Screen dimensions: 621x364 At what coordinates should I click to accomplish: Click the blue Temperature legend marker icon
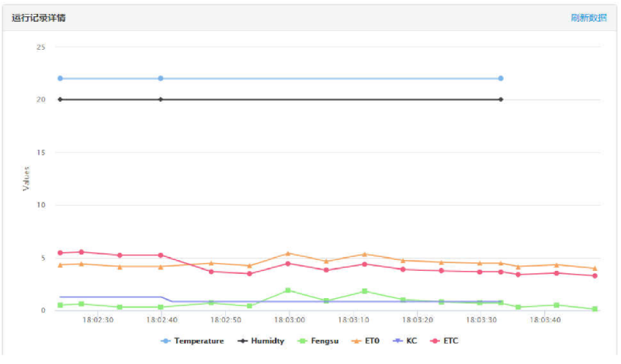(x=165, y=341)
